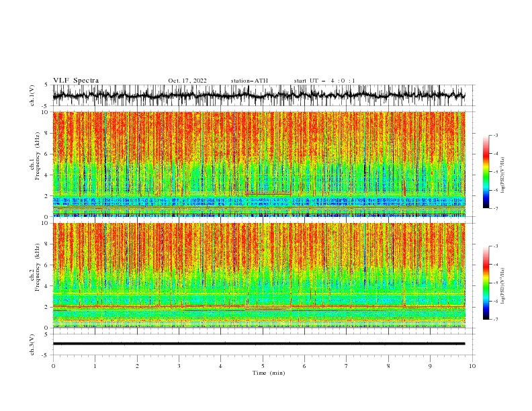532x411 pixels.
Task: Click the ch.2 spectrogram "4" kHz tick label
Action: (x=47, y=286)
